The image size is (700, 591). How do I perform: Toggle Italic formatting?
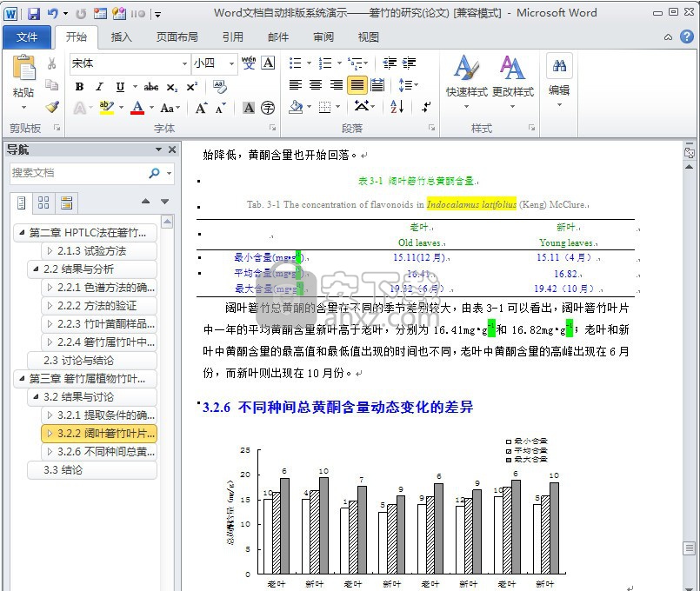coord(99,87)
